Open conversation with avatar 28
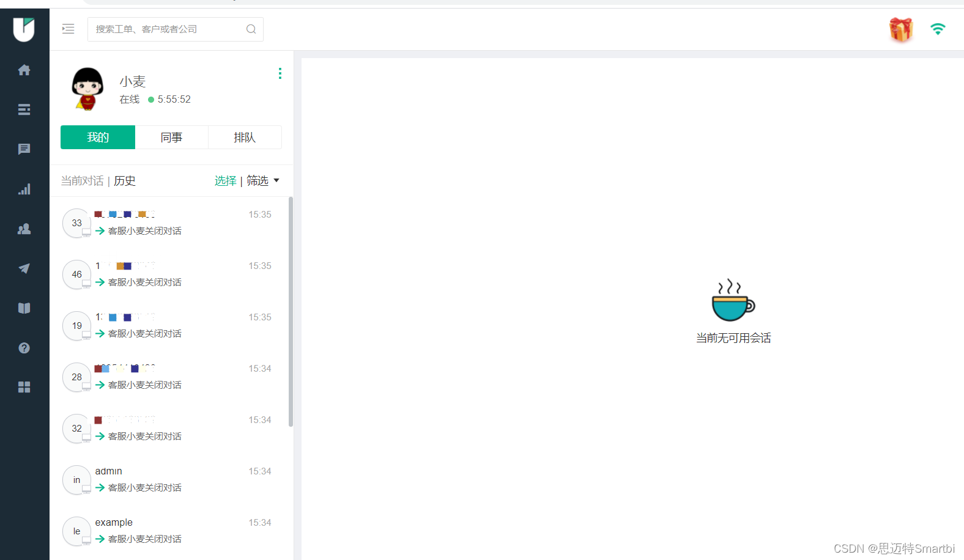Screen dimensions: 964x560 (168, 377)
